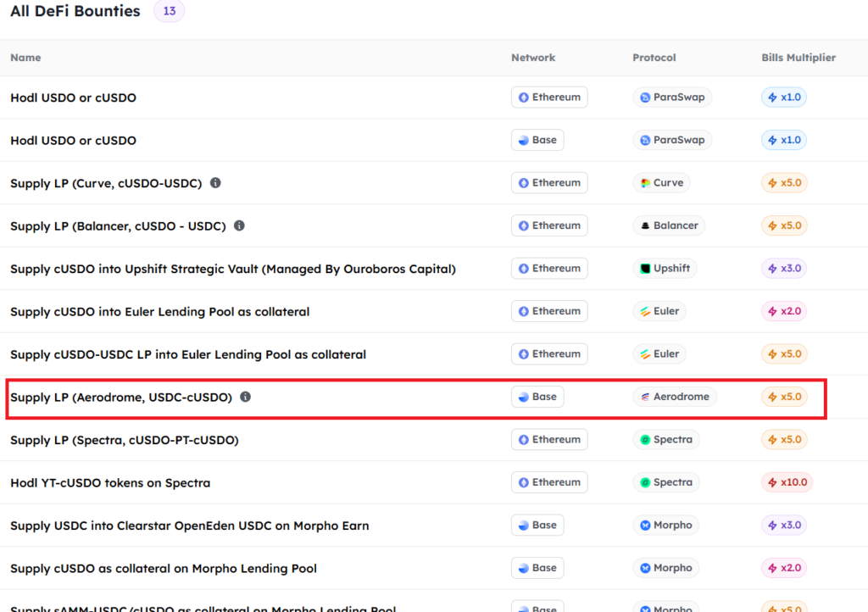
Task: Open Supply LP (Curve, cUSDO-USDC) bounty name
Action: pyautogui.click(x=106, y=183)
